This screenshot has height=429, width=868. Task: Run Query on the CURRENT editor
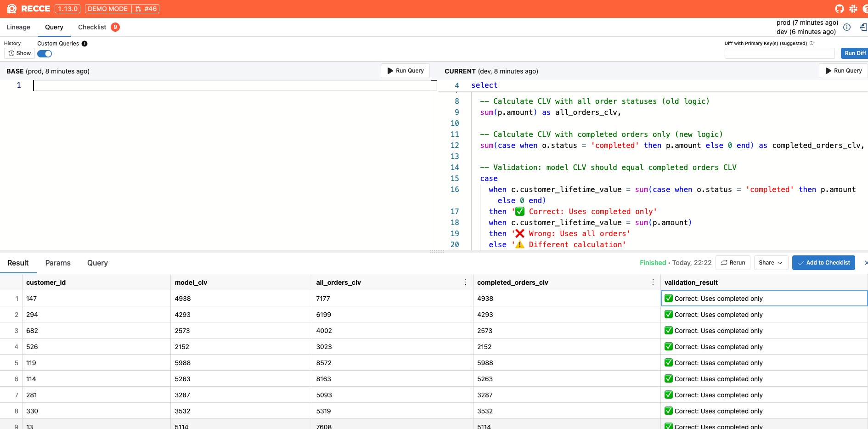click(843, 71)
